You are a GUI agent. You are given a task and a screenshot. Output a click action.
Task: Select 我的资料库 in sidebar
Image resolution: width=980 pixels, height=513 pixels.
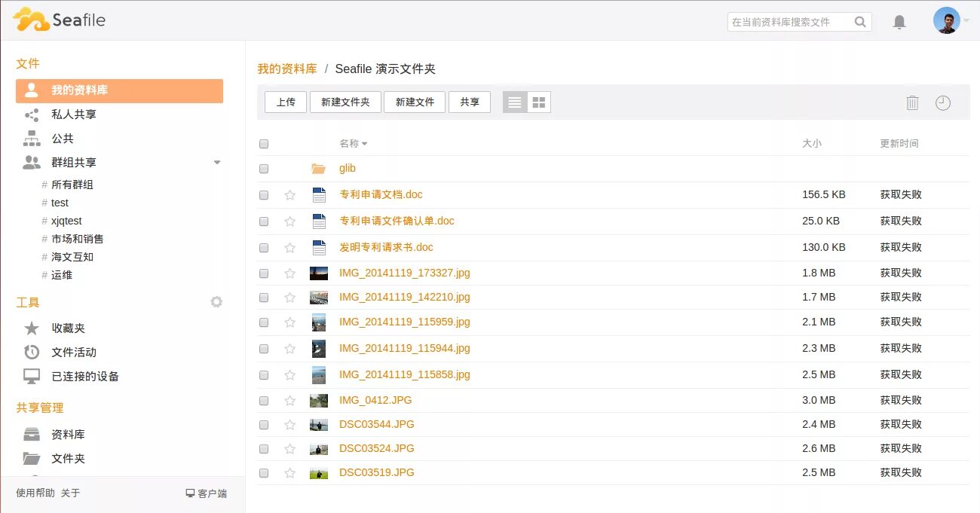click(119, 90)
